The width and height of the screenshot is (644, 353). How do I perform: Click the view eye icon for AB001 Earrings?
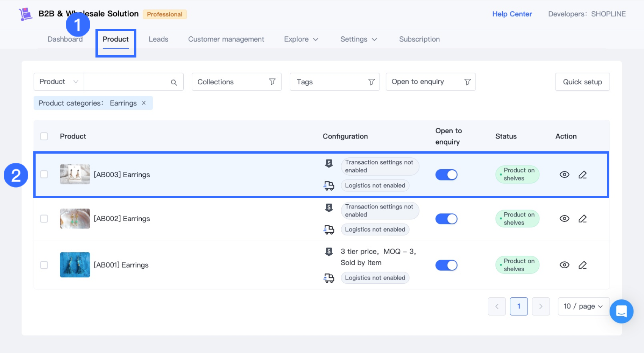pyautogui.click(x=564, y=265)
